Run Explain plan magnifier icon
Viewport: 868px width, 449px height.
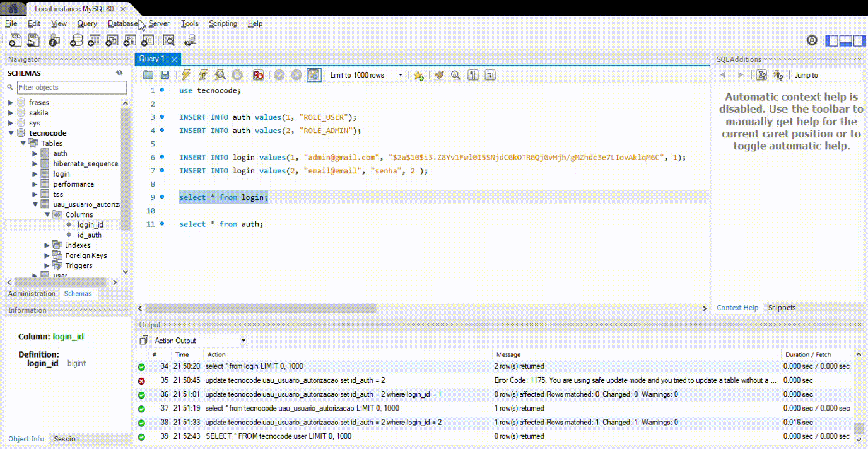tap(220, 75)
